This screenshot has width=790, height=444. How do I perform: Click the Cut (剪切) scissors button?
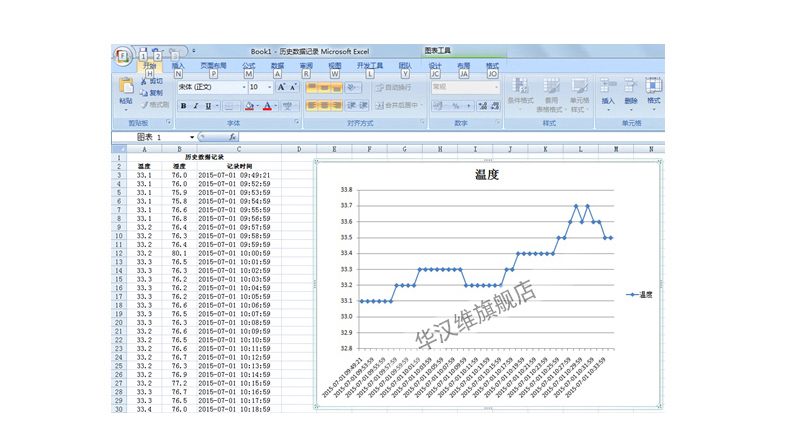click(x=152, y=81)
